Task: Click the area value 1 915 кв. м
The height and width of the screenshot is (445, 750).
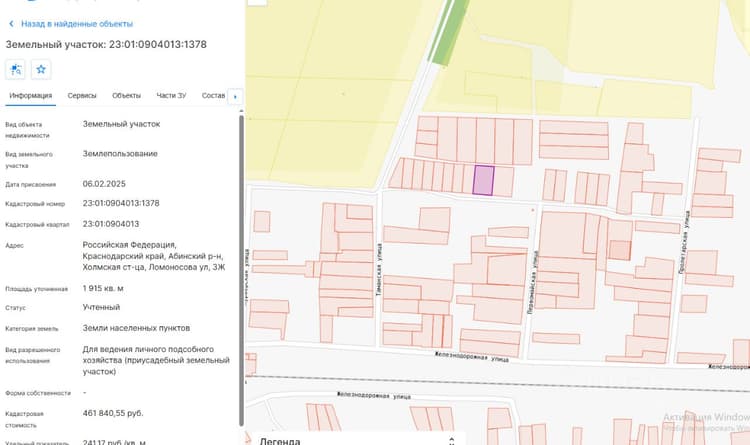Action: point(103,289)
